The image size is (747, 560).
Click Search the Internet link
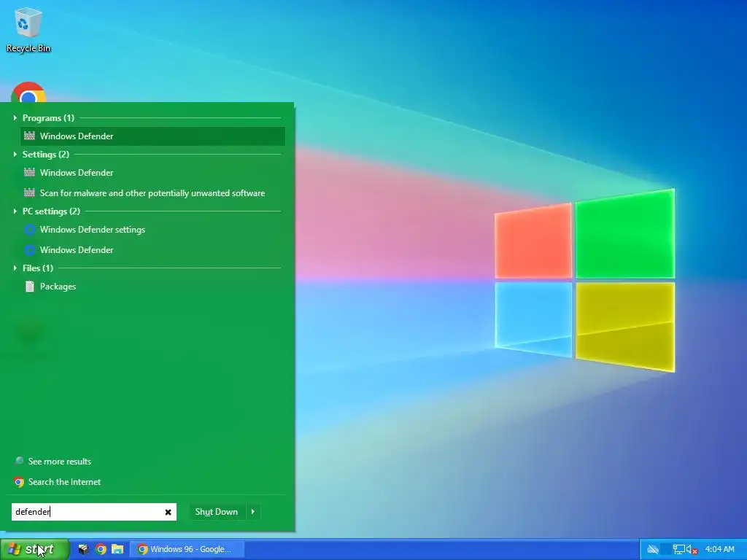point(64,482)
